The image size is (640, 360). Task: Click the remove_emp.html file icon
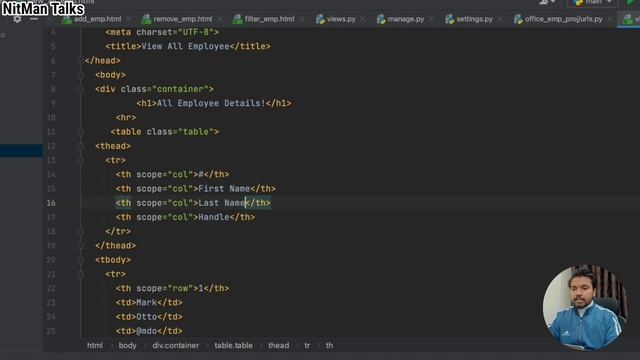tap(146, 19)
